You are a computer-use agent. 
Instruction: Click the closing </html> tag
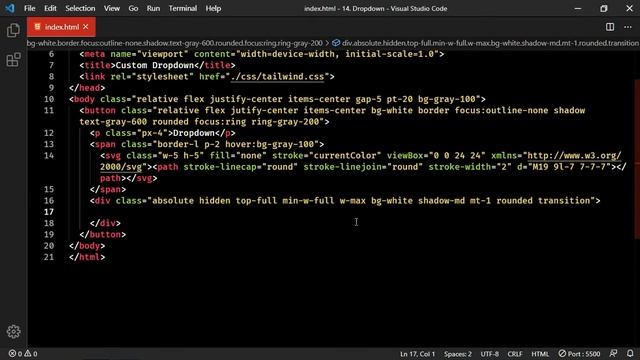coord(87,257)
